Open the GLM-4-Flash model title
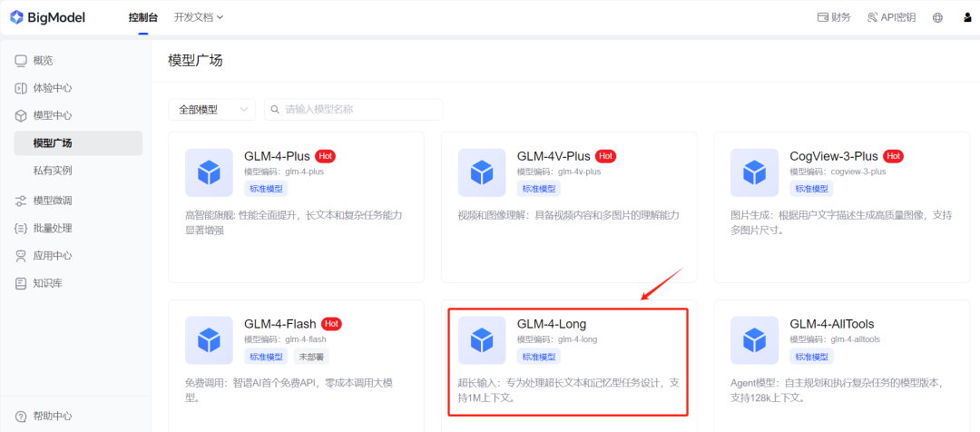 tap(280, 324)
